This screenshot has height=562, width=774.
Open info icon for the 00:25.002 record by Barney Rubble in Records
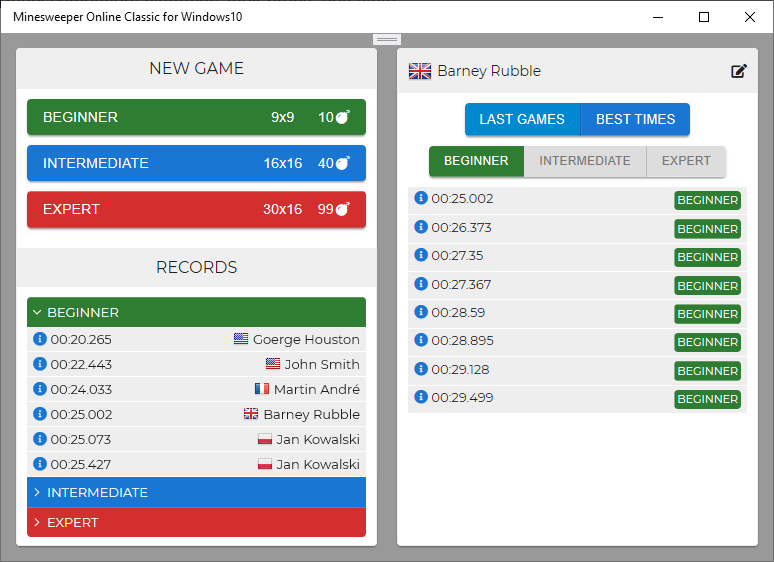tap(39, 414)
